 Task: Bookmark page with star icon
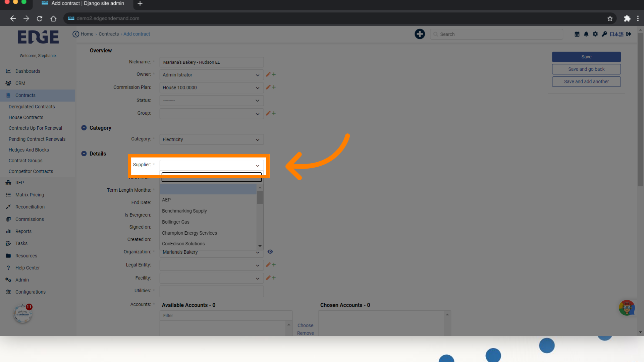pyautogui.click(x=610, y=18)
